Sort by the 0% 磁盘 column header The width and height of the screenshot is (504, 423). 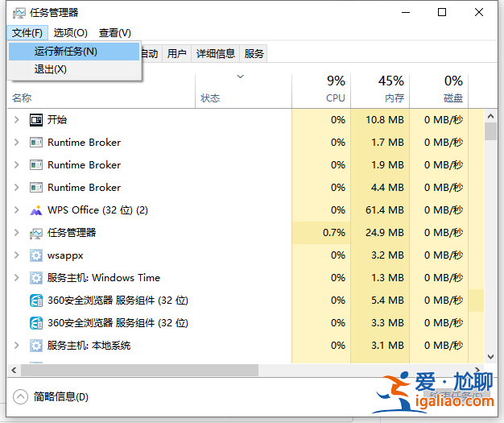coord(439,90)
